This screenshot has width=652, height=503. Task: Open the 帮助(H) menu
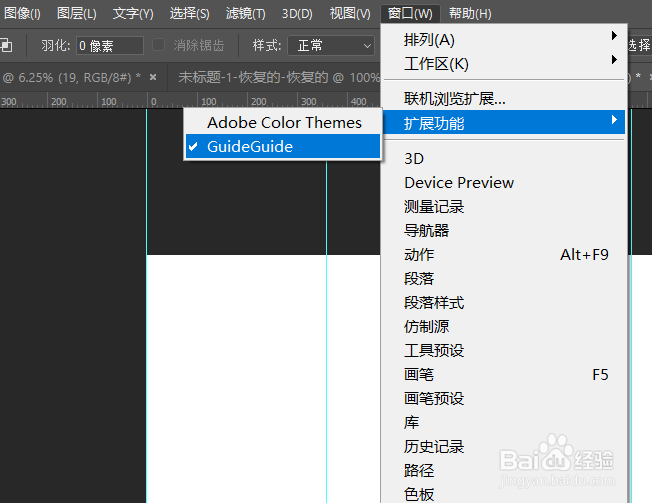pyautogui.click(x=470, y=14)
